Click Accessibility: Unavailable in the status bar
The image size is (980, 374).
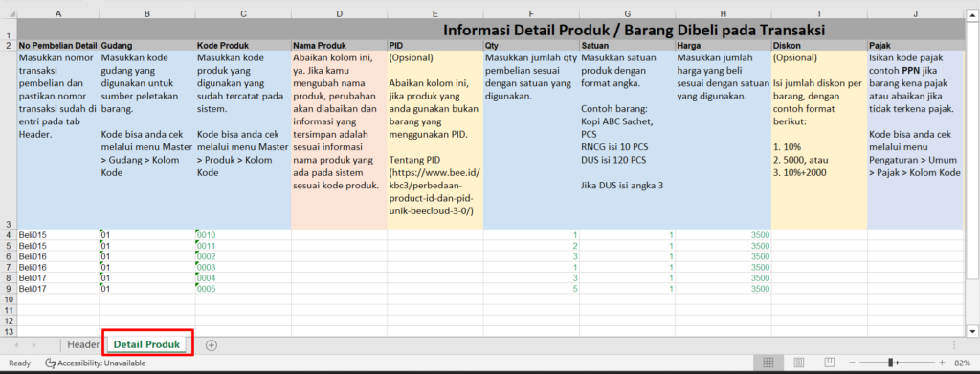[102, 363]
